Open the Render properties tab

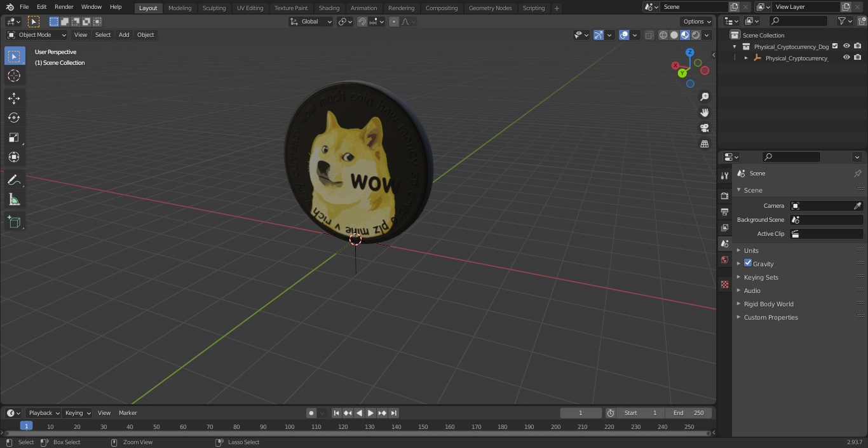coord(724,196)
